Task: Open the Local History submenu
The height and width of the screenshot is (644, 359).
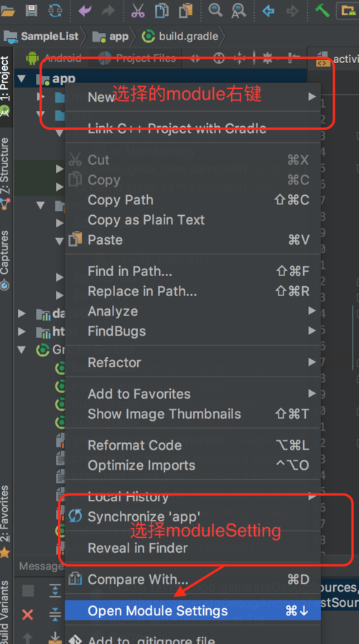Action: click(x=192, y=496)
